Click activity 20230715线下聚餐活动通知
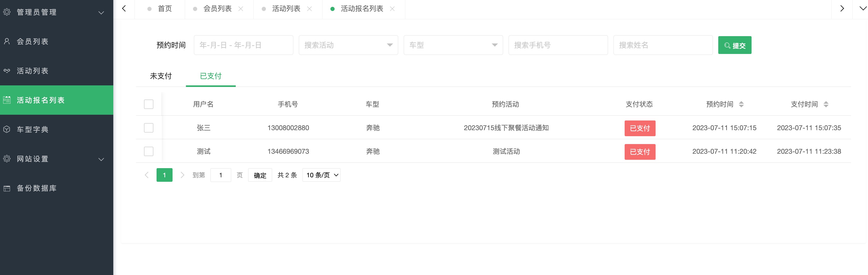Image resolution: width=868 pixels, height=275 pixels. pyautogui.click(x=506, y=128)
